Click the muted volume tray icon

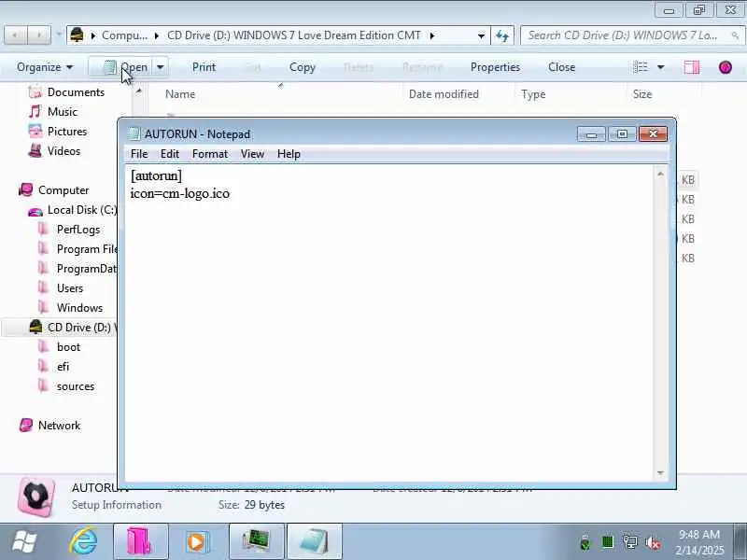point(653,542)
